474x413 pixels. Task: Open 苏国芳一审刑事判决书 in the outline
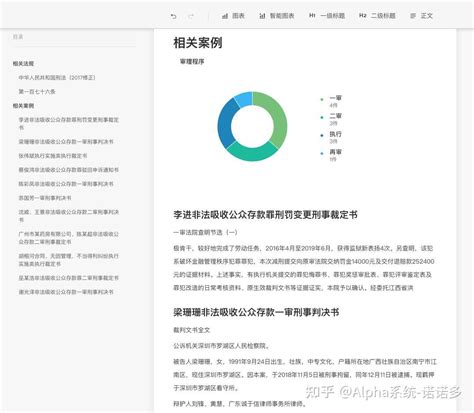pyautogui.click(x=45, y=198)
